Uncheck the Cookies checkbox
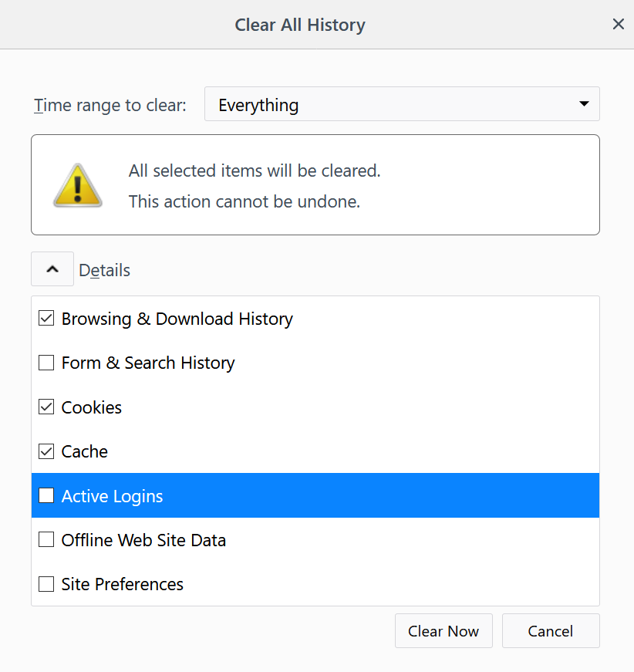Image resolution: width=634 pixels, height=672 pixels. tap(46, 407)
